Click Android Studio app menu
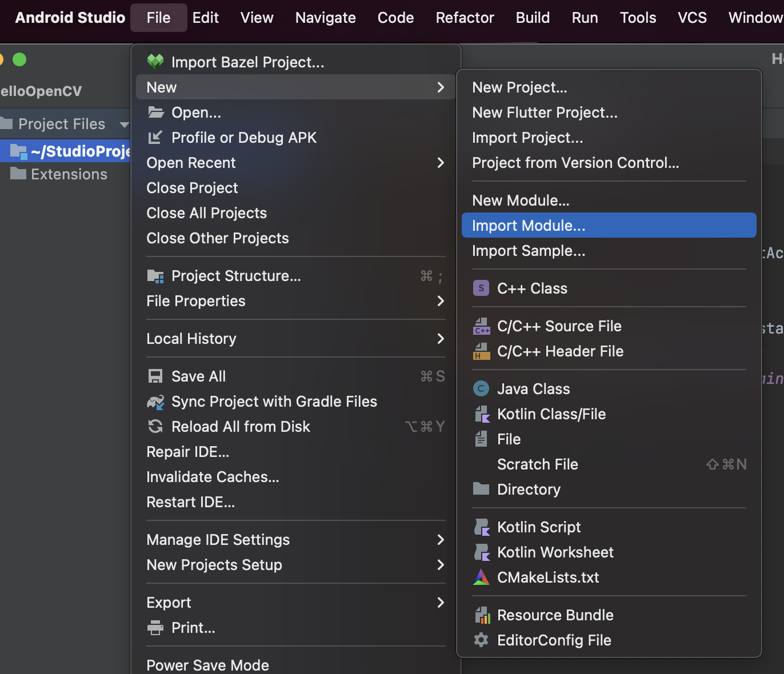The image size is (784, 674). tap(70, 18)
